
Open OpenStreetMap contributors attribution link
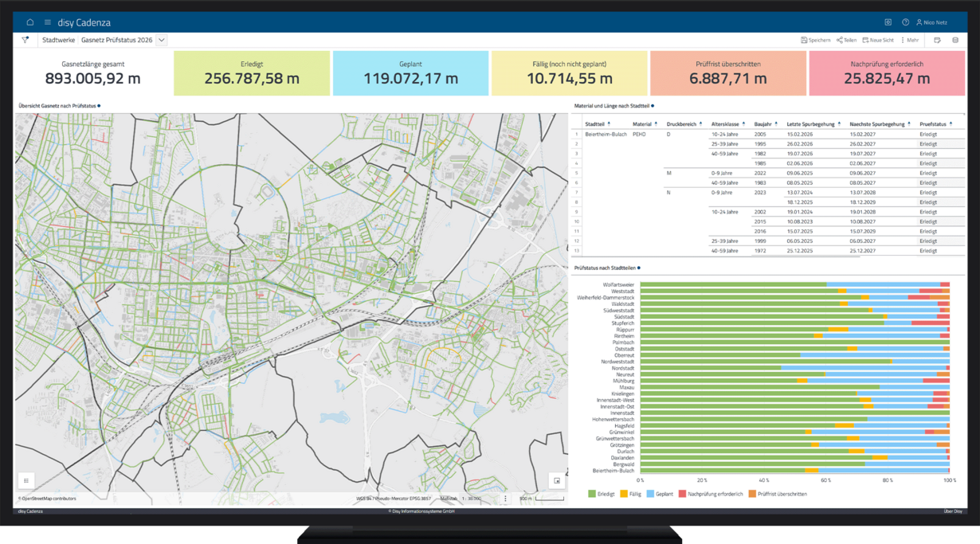(48, 499)
